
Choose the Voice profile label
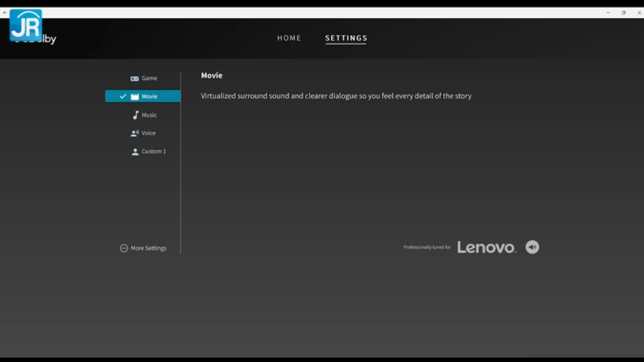coord(148,133)
